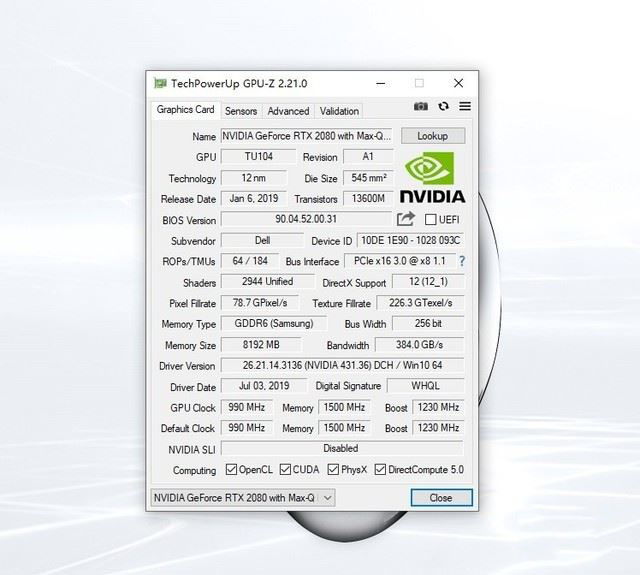This screenshot has width=640, height=575.
Task: Click the Memory Type value GDDR6 (Samsung)
Action: click(x=274, y=324)
